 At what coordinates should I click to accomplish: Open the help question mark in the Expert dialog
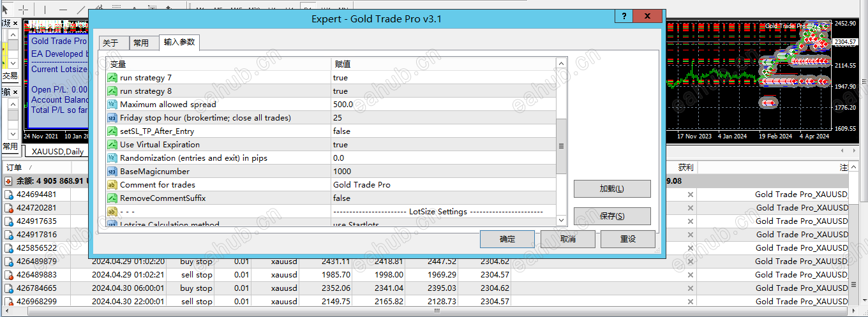[x=624, y=17]
